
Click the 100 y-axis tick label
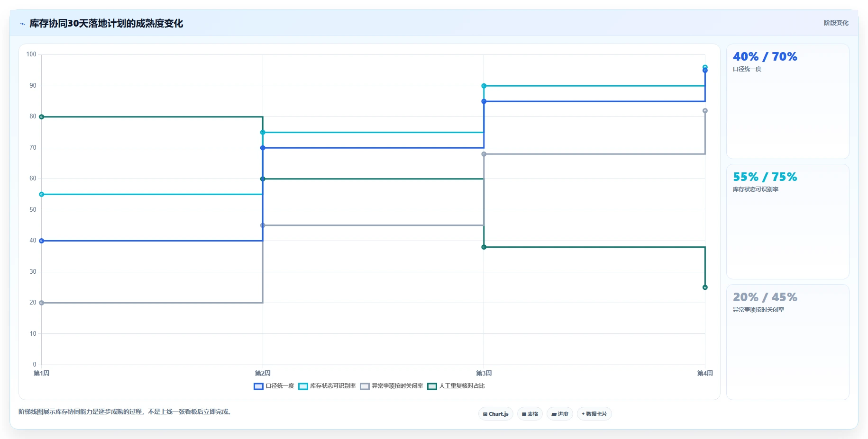(x=31, y=54)
